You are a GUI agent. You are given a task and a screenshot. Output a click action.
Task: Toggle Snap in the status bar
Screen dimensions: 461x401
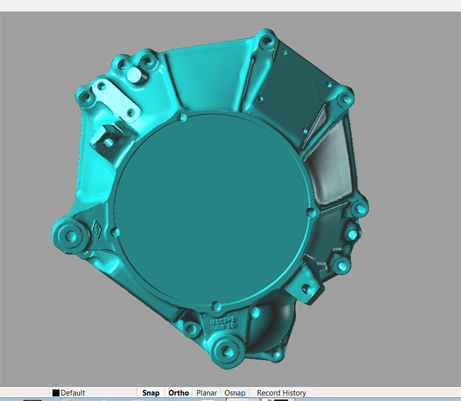point(151,393)
